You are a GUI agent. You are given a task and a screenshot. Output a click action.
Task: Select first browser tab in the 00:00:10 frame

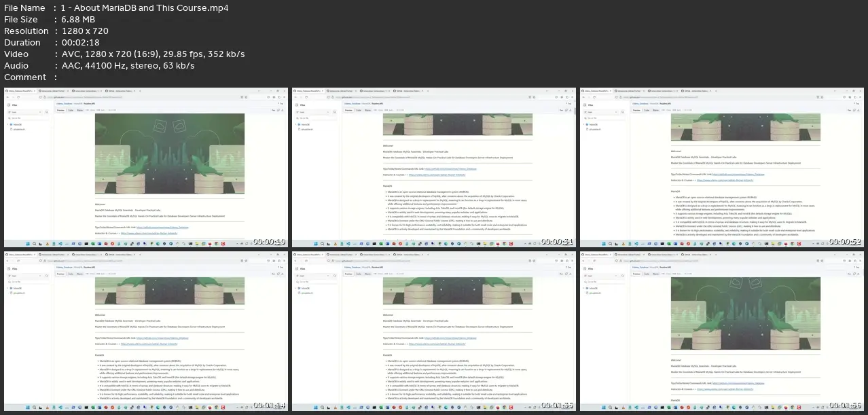coord(20,91)
